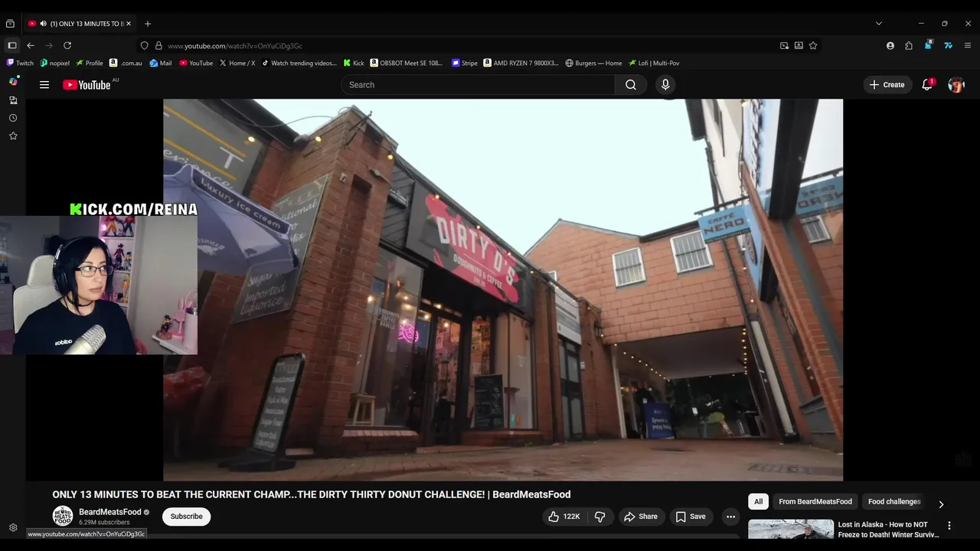
Task: Expand the list all tabs chevron
Action: [x=879, y=24]
